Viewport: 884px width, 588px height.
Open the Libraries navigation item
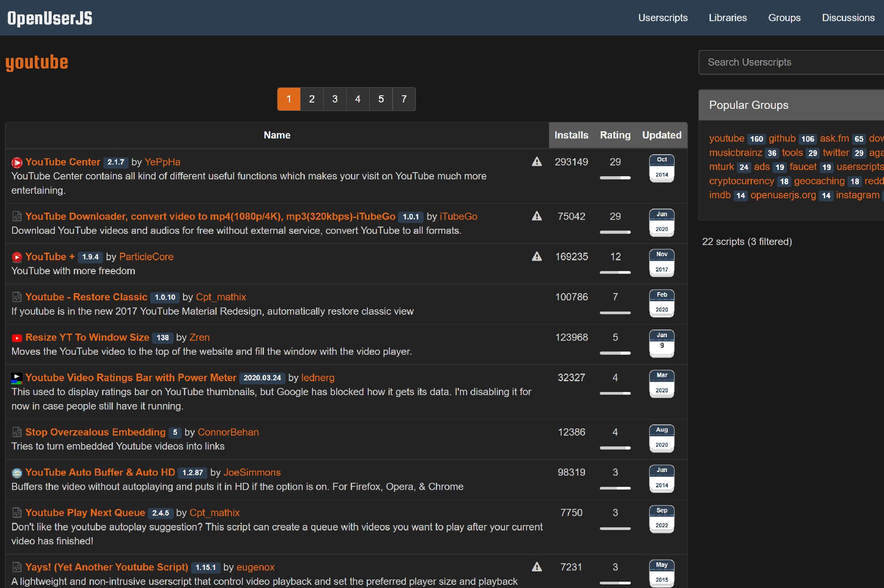point(728,18)
